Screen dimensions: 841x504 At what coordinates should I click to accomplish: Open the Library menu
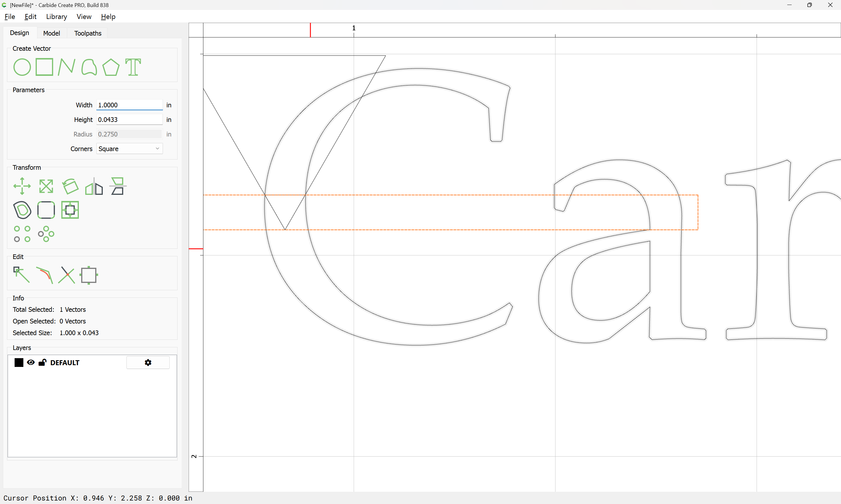(x=56, y=17)
